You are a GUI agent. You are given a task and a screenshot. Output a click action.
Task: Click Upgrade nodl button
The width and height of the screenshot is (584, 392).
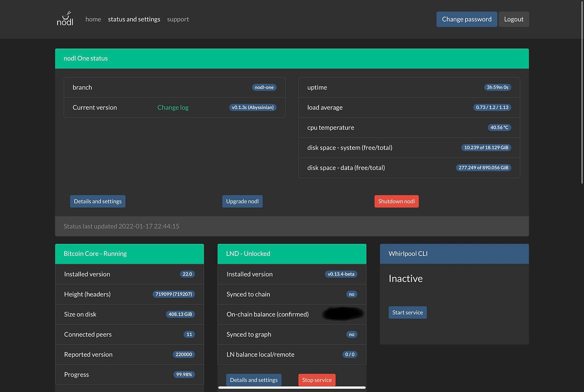(242, 201)
